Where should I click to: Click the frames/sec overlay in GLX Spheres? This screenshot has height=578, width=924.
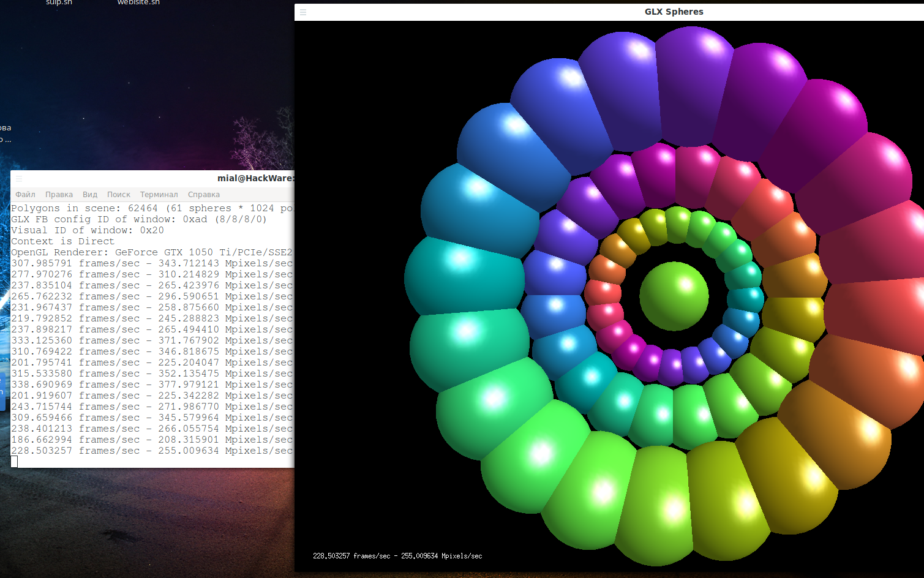coord(397,556)
